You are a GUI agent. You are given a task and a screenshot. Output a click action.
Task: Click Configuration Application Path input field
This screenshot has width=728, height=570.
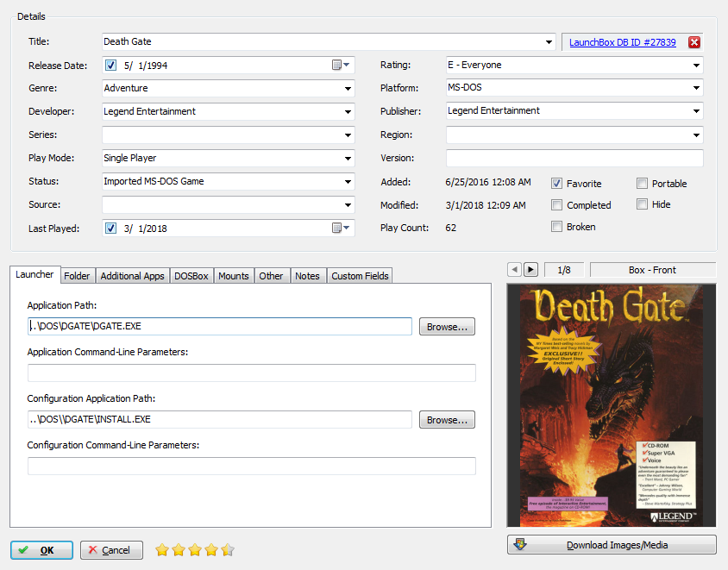[x=220, y=420]
